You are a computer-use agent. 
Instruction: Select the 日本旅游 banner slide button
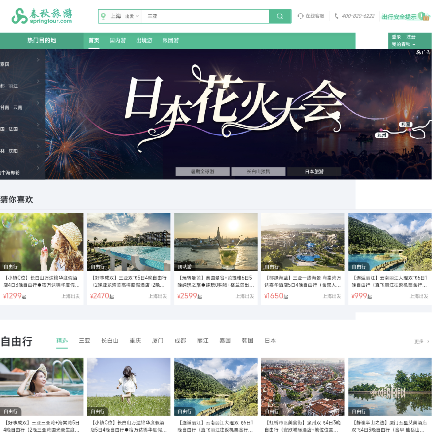[314, 171]
